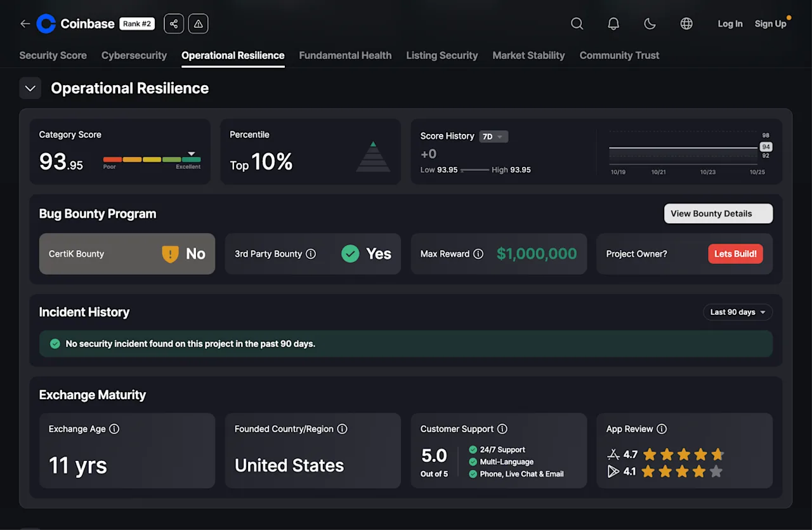Open the 7D score history dropdown
Screen dimensions: 812x530
coord(494,136)
